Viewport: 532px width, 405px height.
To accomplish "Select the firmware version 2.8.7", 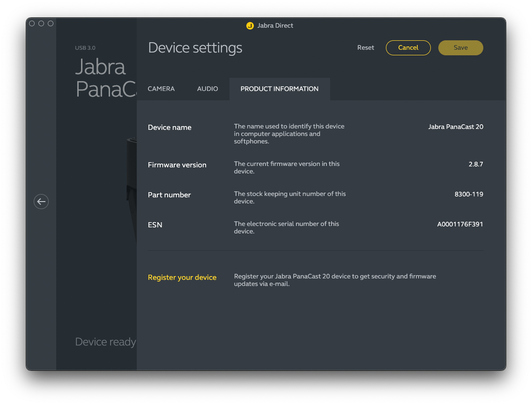I will point(476,165).
